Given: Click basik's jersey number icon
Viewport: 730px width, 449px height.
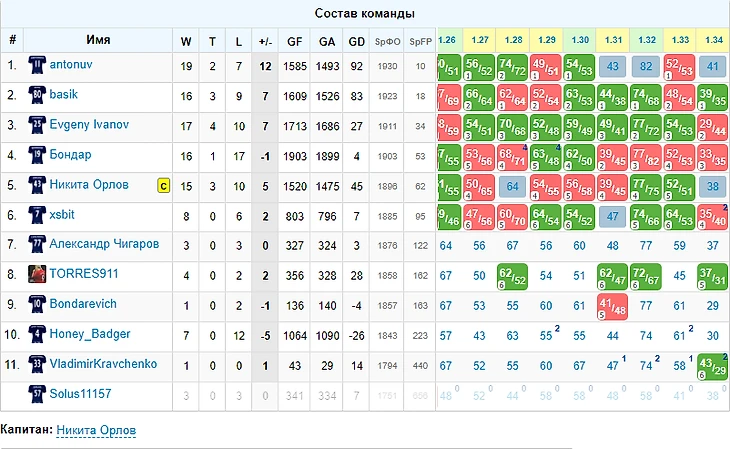Looking at the screenshot, I should 38,97.
